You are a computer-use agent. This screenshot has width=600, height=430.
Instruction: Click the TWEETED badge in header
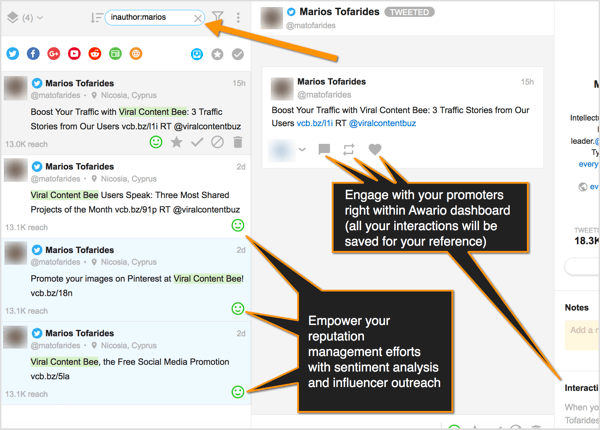409,12
